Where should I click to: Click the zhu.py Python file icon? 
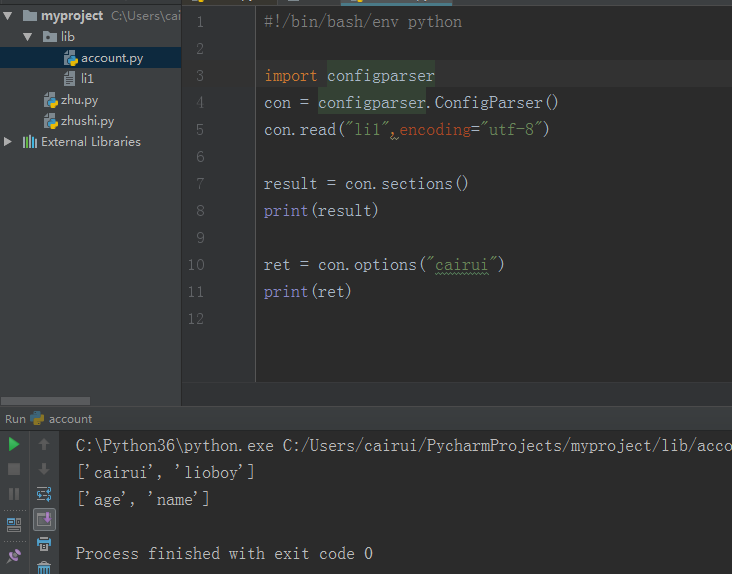coord(50,100)
